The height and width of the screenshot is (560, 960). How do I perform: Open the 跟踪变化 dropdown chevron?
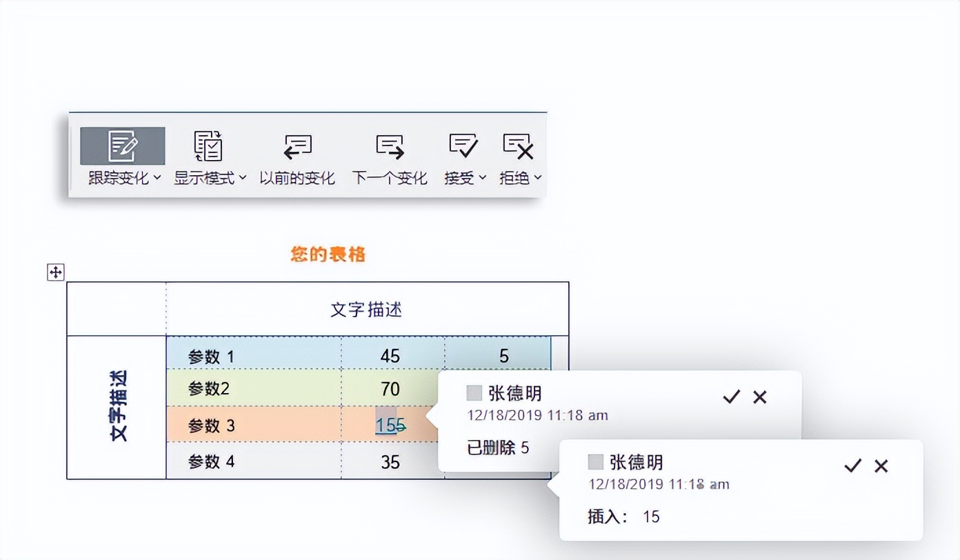tap(158, 178)
